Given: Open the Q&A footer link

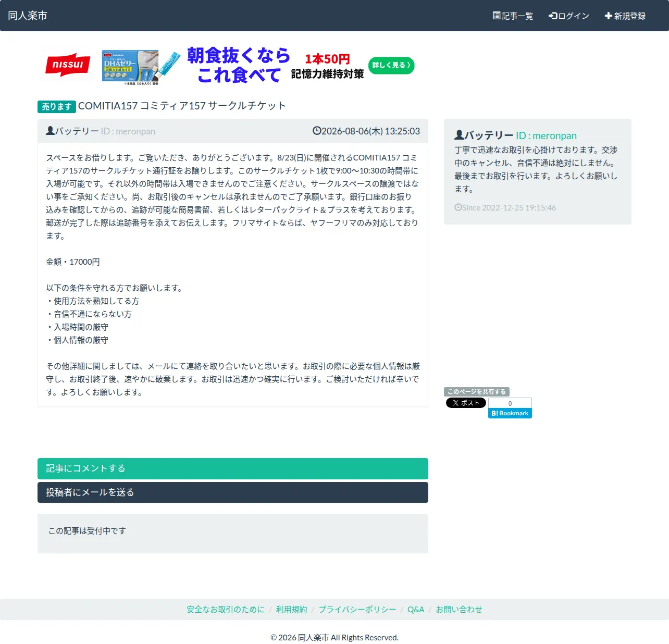Looking at the screenshot, I should [x=416, y=610].
